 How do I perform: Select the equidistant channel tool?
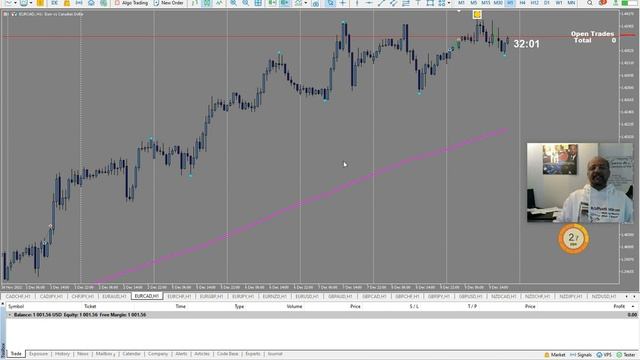click(x=393, y=3)
